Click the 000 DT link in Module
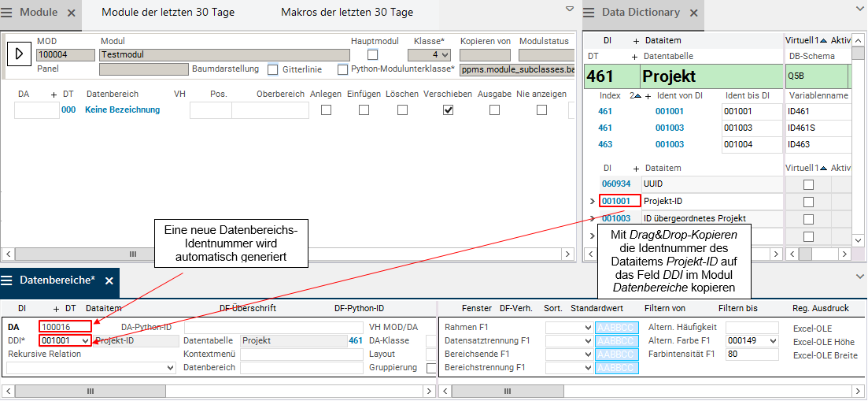This screenshot has height=401, width=868. [68, 110]
